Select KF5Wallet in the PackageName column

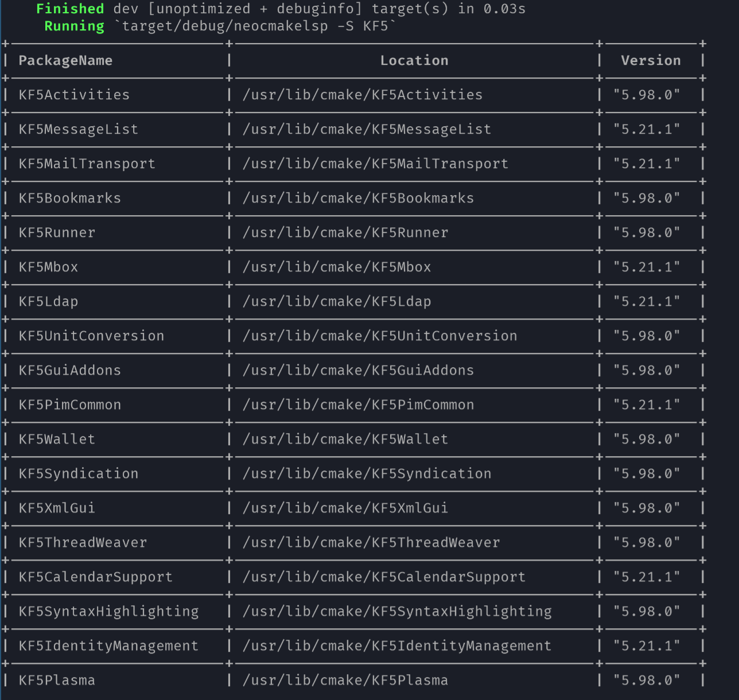click(57, 440)
